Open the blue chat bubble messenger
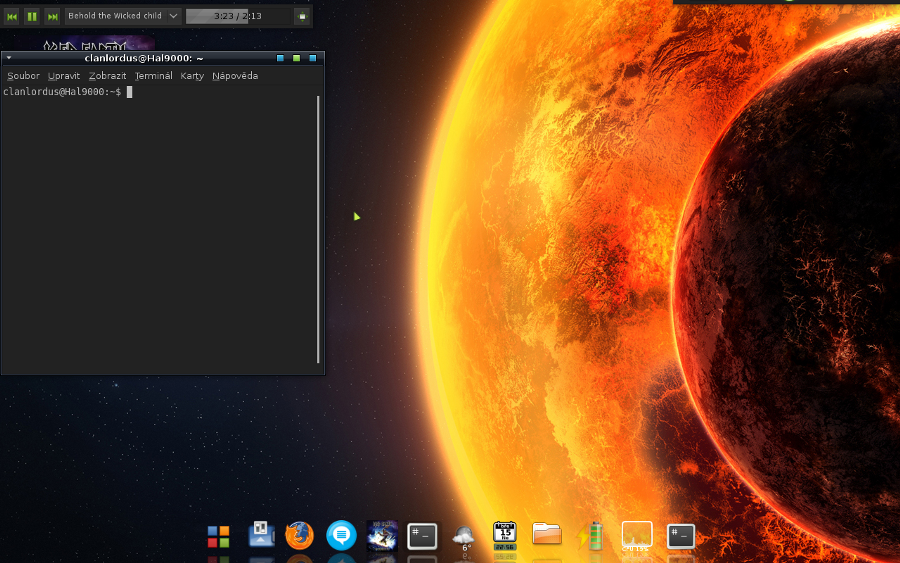 coord(341,535)
